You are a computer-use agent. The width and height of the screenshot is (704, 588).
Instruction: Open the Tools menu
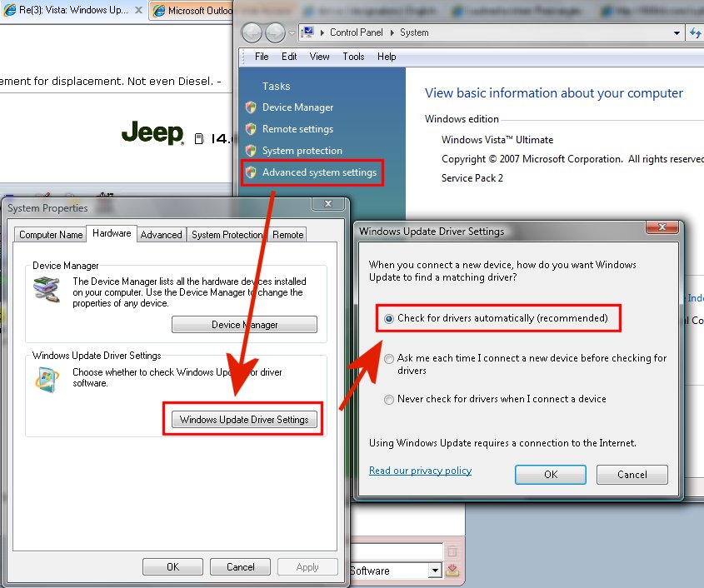(353, 57)
